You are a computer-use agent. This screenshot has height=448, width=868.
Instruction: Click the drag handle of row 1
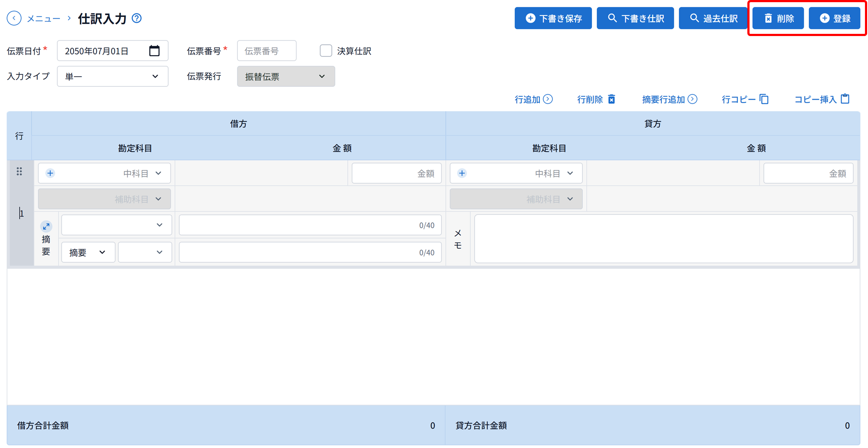pyautogui.click(x=20, y=171)
